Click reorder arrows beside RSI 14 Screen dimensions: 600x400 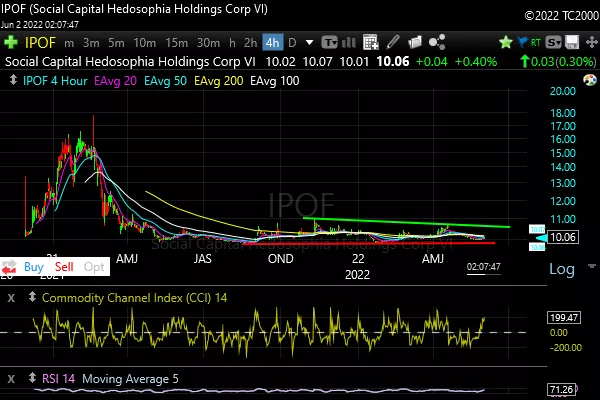point(33,378)
